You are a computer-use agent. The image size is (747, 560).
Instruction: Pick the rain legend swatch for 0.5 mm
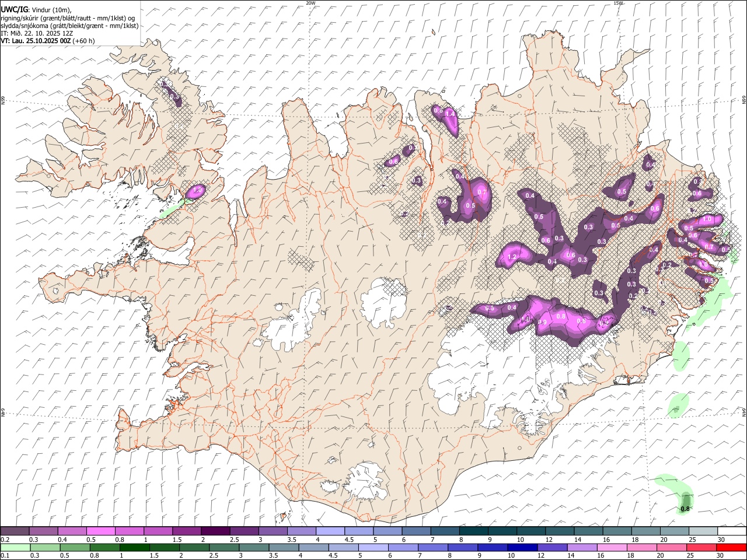click(75, 547)
